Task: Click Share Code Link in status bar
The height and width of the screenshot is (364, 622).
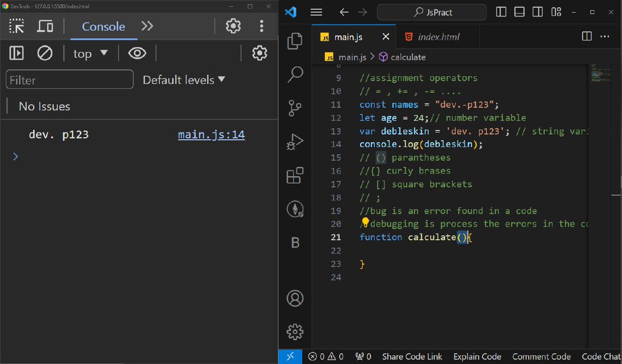Action: 412,356
